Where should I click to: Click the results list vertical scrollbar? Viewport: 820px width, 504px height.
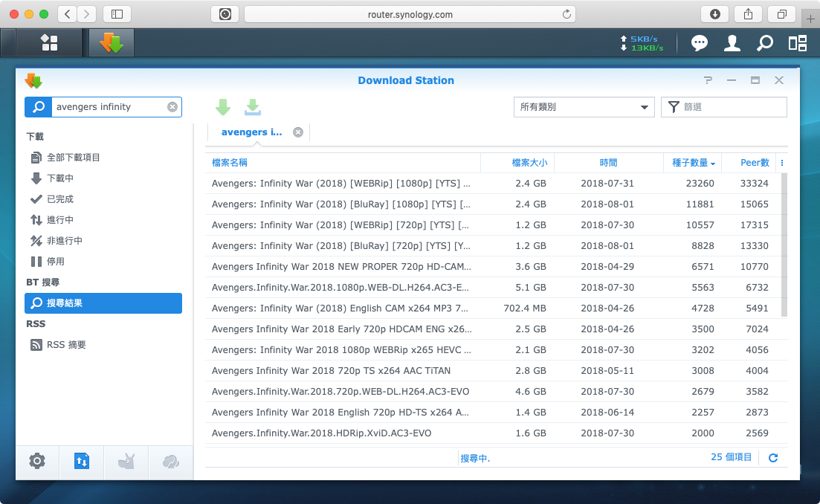click(784, 245)
